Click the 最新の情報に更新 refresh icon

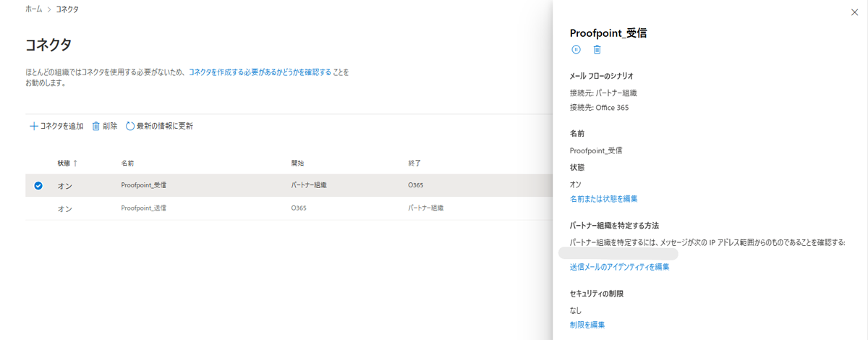(130, 126)
